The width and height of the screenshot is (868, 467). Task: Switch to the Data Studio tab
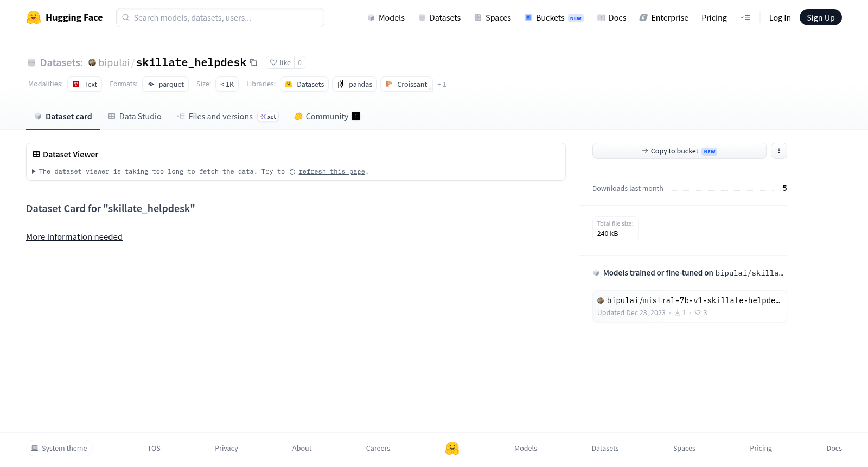(135, 116)
